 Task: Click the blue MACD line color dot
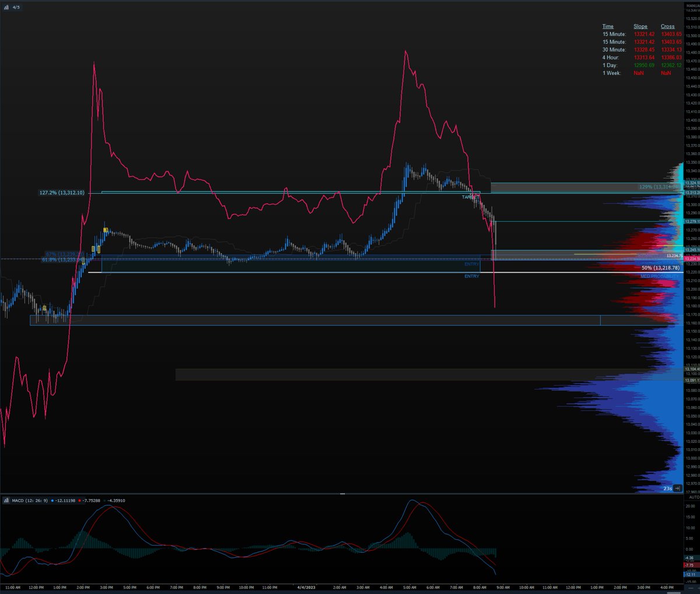[52, 501]
